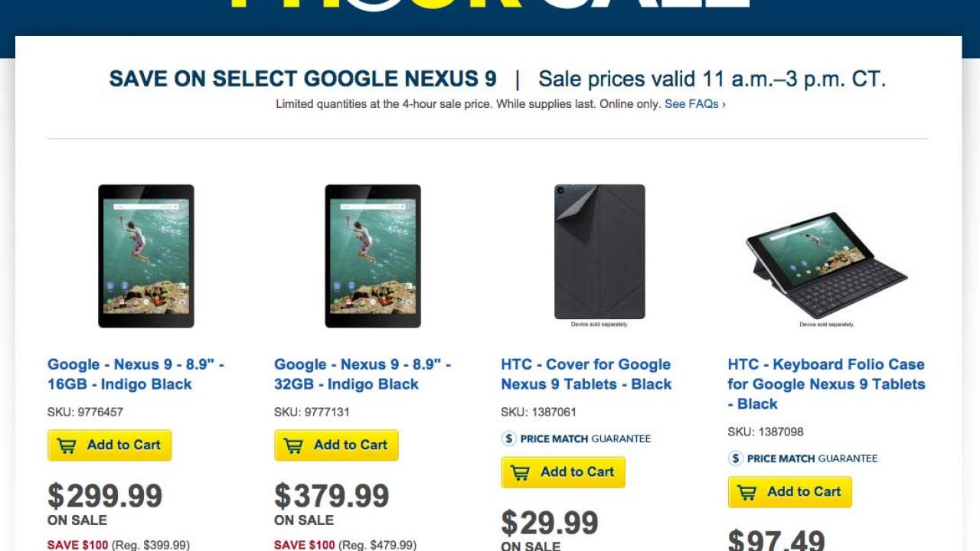
Task: Click the 16GB Nexus 9 tablet image
Action: [146, 256]
